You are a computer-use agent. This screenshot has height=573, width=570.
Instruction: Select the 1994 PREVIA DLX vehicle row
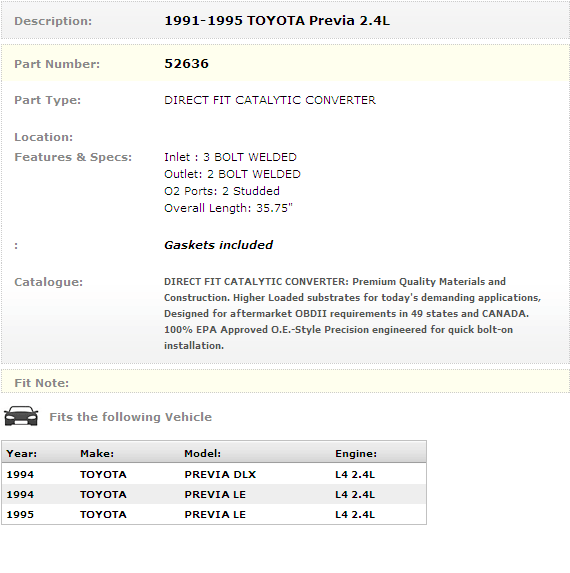point(214,474)
